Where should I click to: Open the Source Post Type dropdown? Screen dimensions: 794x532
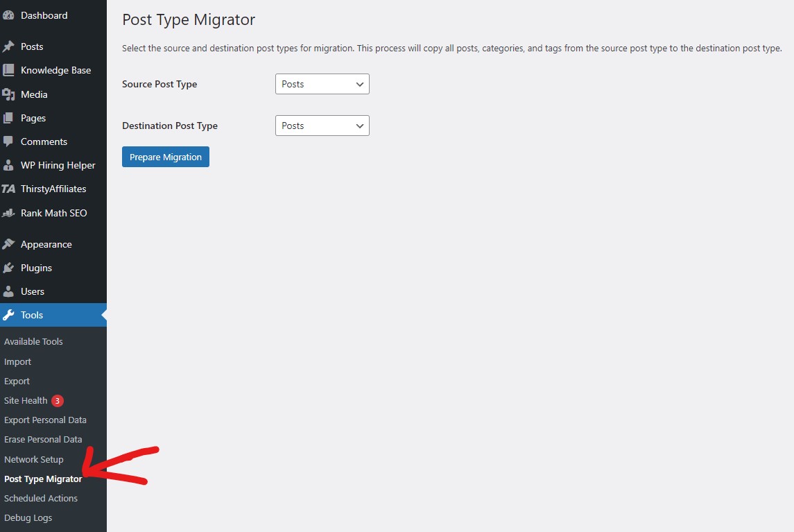[x=322, y=83]
